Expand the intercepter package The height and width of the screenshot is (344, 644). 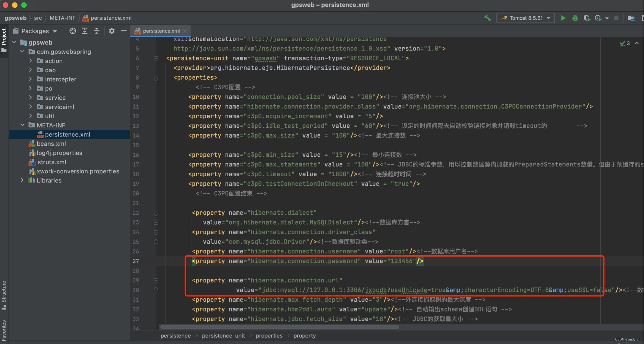(x=30, y=79)
